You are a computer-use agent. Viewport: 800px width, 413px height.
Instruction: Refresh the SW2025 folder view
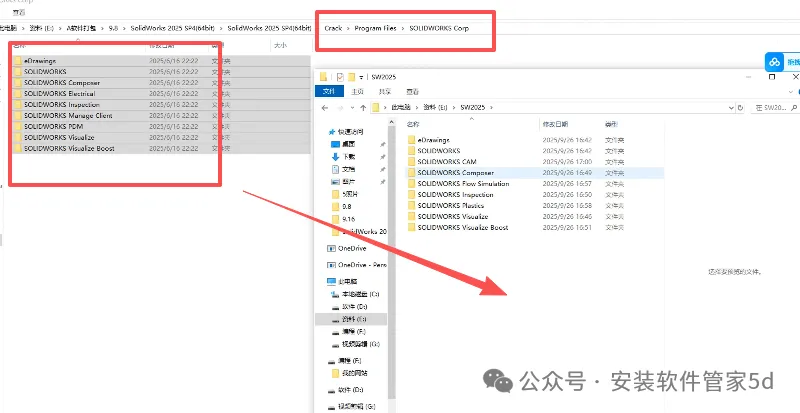point(741,108)
